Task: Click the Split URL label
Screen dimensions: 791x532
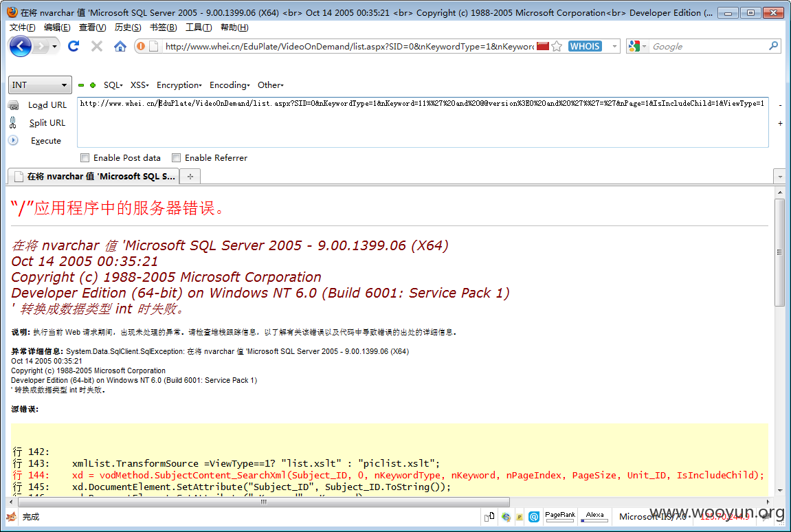Action: click(47, 122)
